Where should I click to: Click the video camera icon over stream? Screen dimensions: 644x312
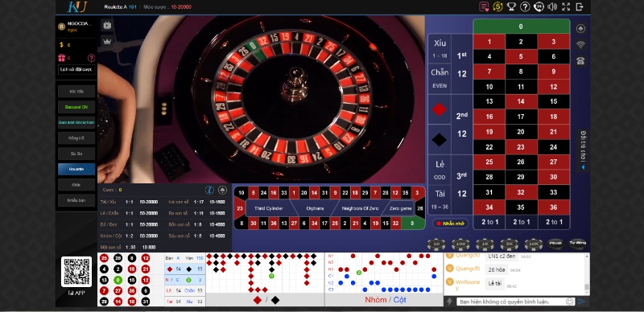point(107,25)
